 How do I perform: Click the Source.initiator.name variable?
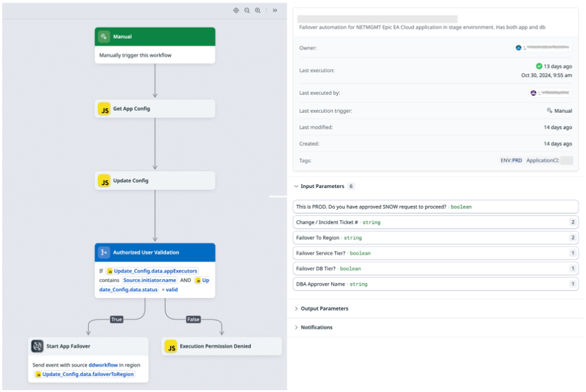click(150, 281)
